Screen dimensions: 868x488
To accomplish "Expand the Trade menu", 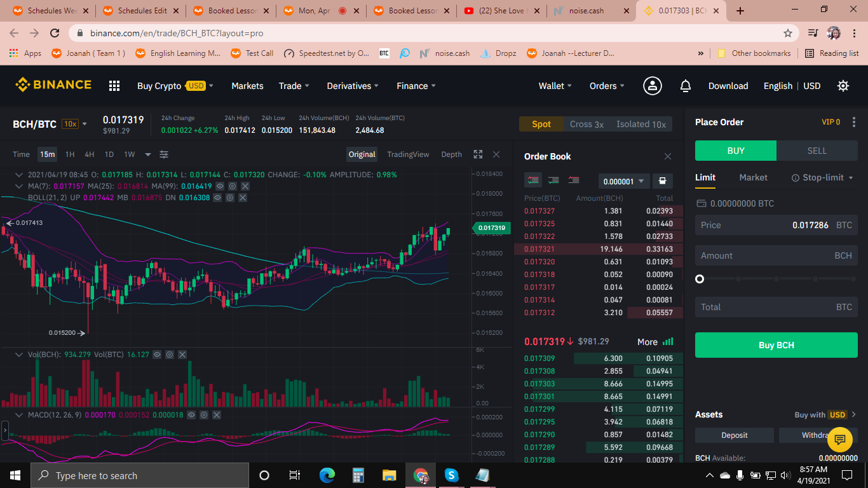I will [294, 86].
